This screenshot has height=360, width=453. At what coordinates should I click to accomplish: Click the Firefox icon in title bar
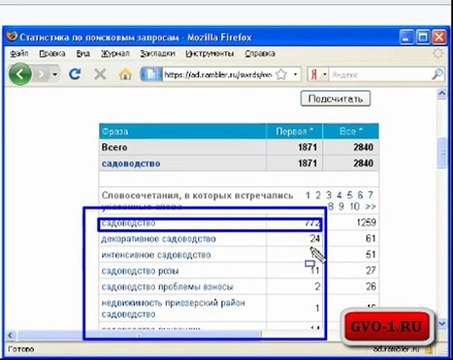point(12,36)
